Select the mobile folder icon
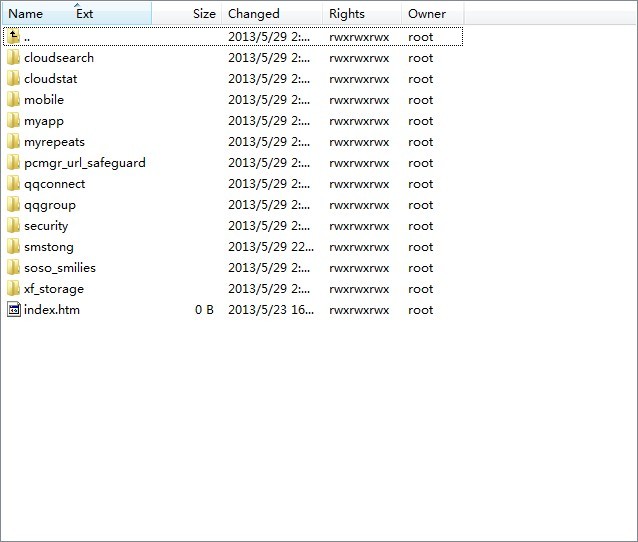The width and height of the screenshot is (638, 542). 13,100
